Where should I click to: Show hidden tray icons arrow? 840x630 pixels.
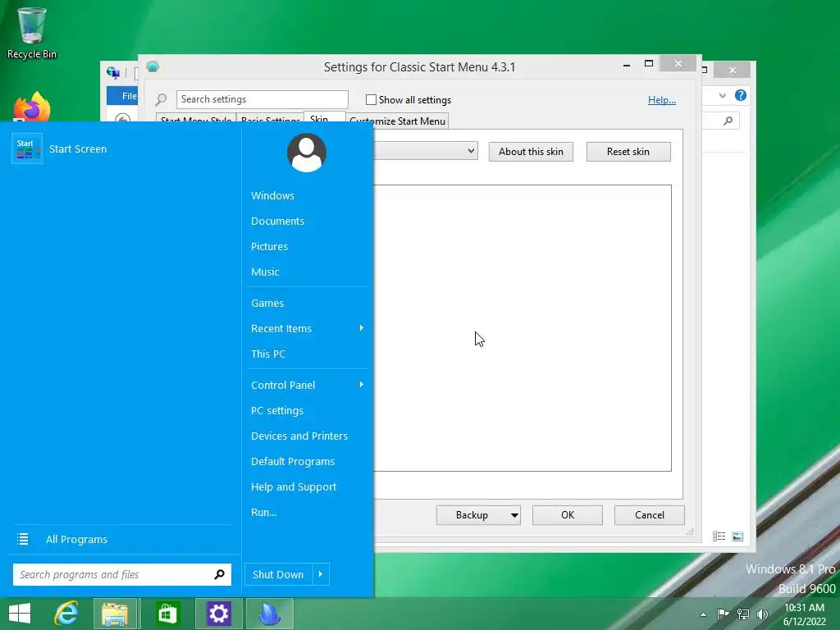tap(703, 614)
